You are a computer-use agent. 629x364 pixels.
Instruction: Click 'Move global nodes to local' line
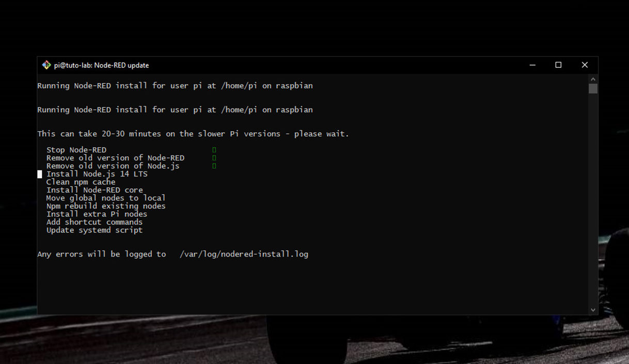coord(106,198)
